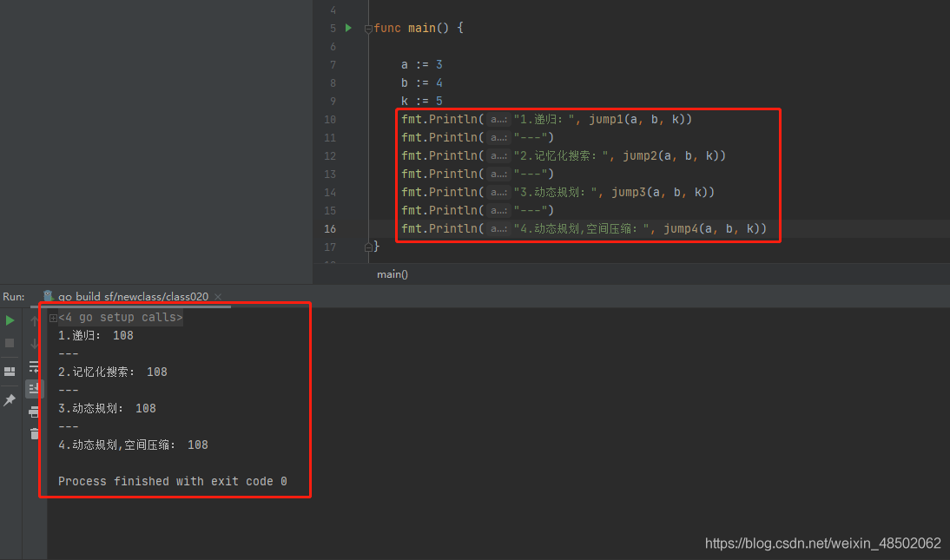Click the "2.记忆化搜索: " string literal in code
This screenshot has width=950, height=560.
561,155
